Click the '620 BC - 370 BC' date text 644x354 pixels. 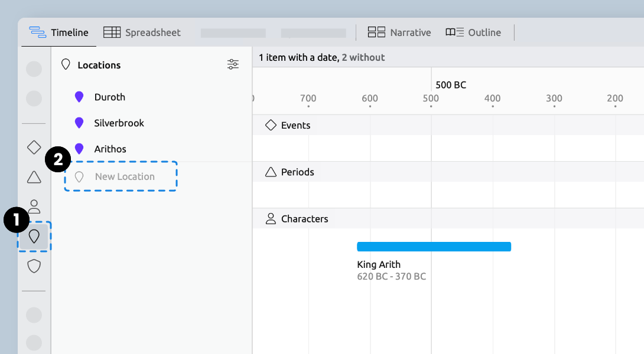[x=391, y=277]
